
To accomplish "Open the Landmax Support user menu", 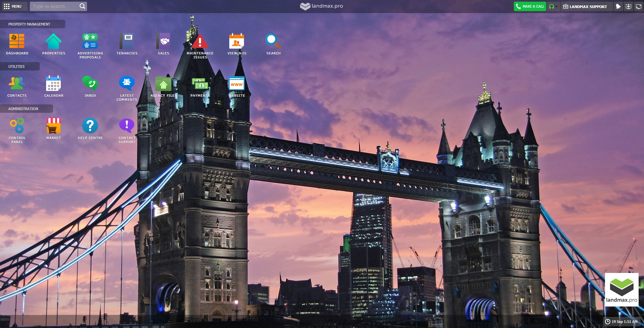I will (x=585, y=6).
